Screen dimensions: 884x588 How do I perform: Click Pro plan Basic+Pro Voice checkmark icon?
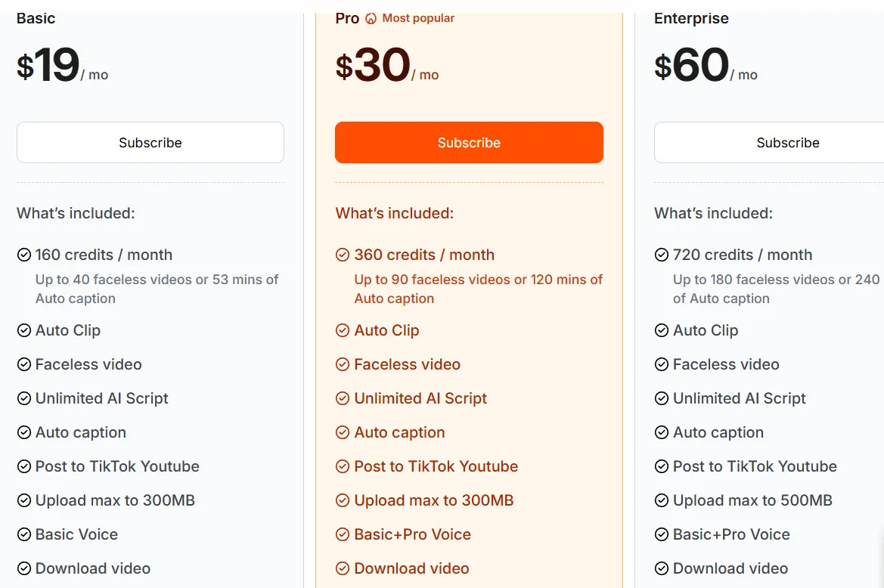pyautogui.click(x=343, y=534)
